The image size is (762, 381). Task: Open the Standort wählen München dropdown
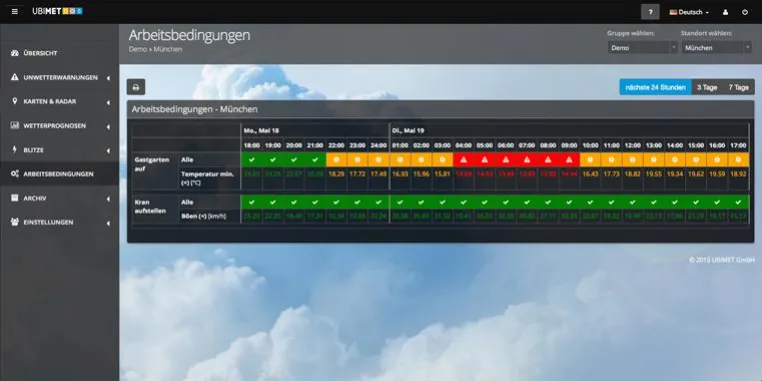[x=716, y=48]
